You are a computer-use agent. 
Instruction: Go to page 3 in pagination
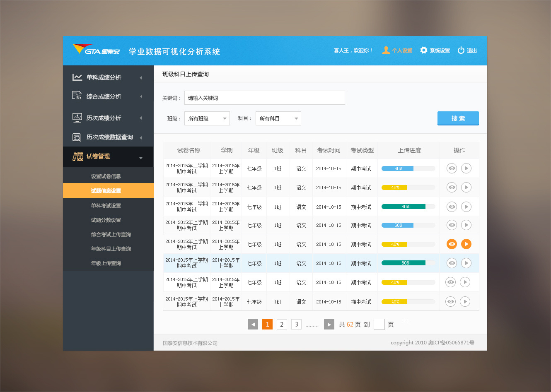coord(296,324)
